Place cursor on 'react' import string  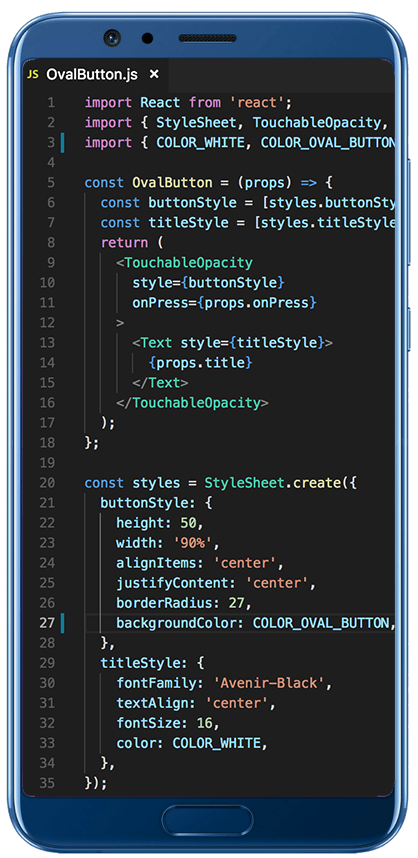point(253,102)
